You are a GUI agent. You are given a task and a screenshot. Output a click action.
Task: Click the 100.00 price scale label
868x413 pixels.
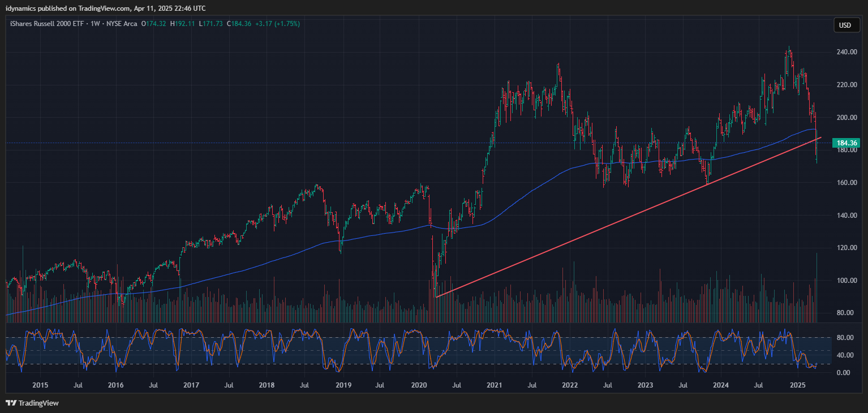click(847, 281)
